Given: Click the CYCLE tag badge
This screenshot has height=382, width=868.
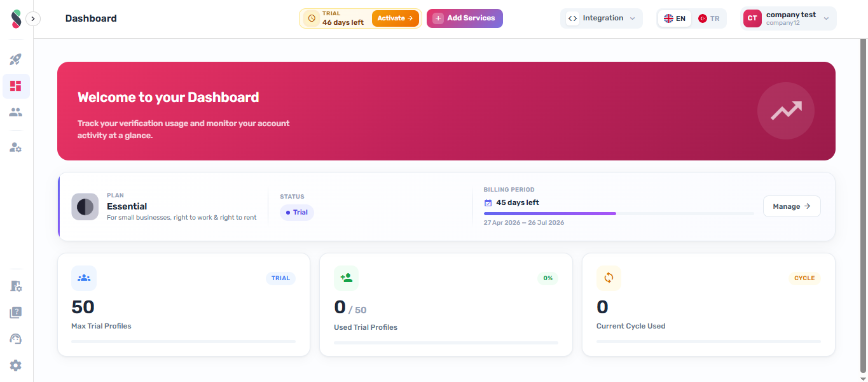Looking at the screenshot, I should point(804,278).
